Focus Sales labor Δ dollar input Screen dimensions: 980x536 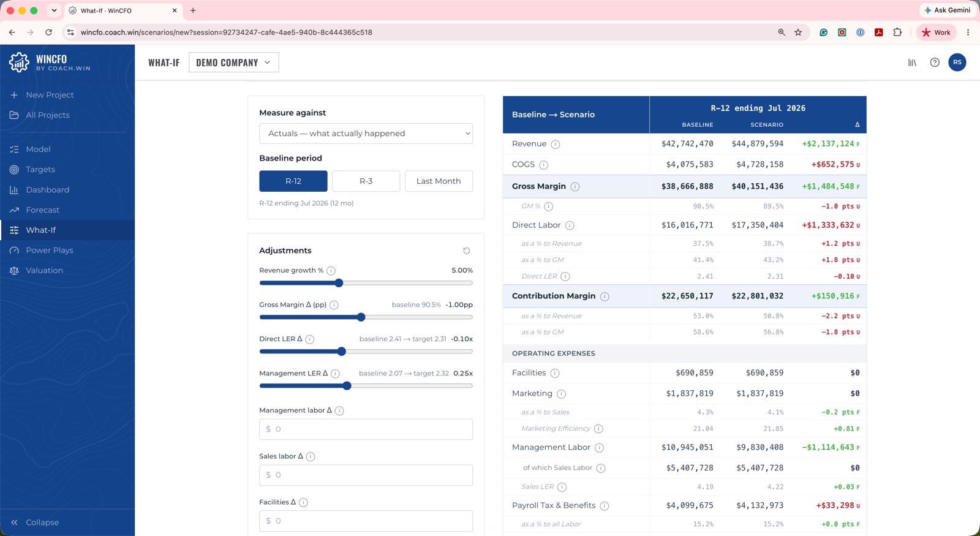tap(366, 475)
